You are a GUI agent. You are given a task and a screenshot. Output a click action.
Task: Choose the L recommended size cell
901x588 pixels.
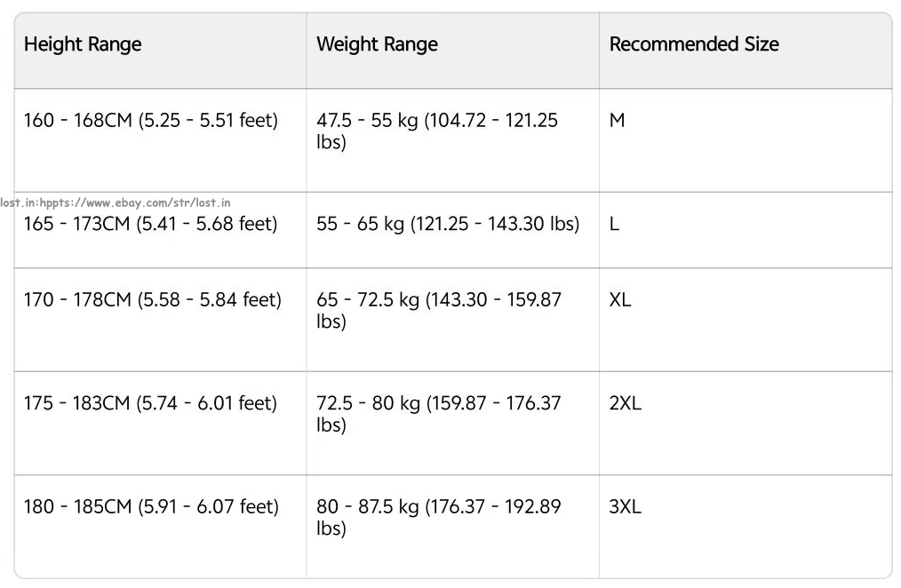pos(615,225)
